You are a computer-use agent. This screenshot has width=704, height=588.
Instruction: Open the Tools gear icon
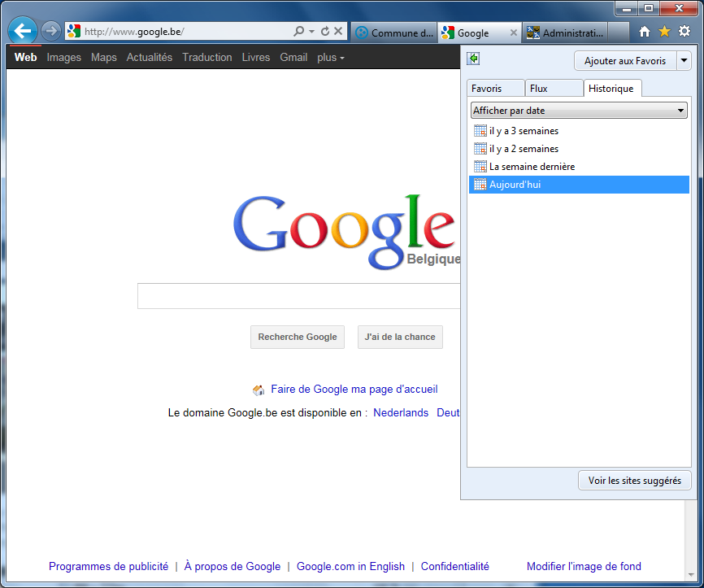point(684,32)
